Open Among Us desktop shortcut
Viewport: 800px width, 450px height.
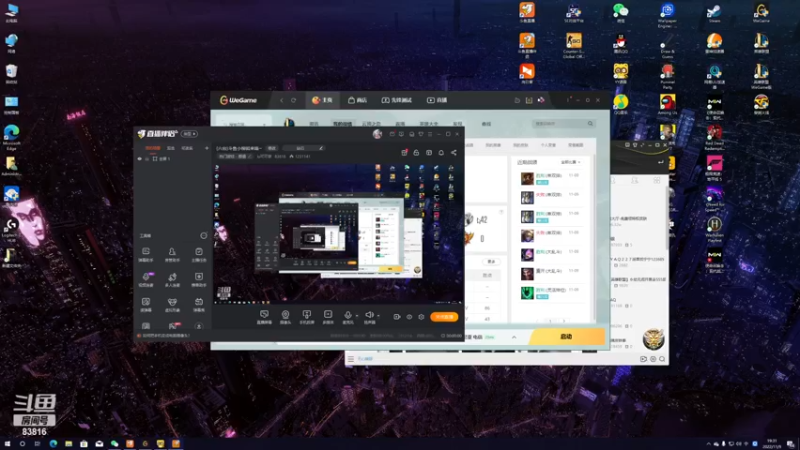tap(667, 105)
